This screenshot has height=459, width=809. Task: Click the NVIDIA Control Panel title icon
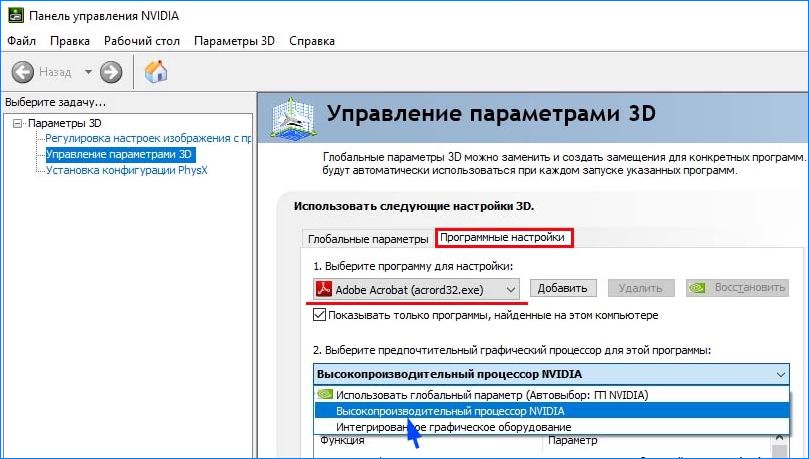click(16, 15)
